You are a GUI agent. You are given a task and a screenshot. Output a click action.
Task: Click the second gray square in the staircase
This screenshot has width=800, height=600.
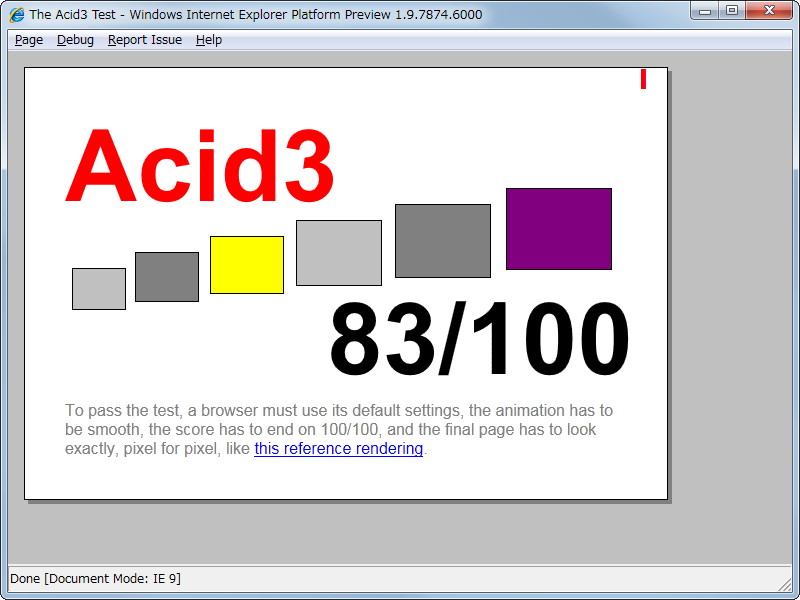click(x=166, y=277)
